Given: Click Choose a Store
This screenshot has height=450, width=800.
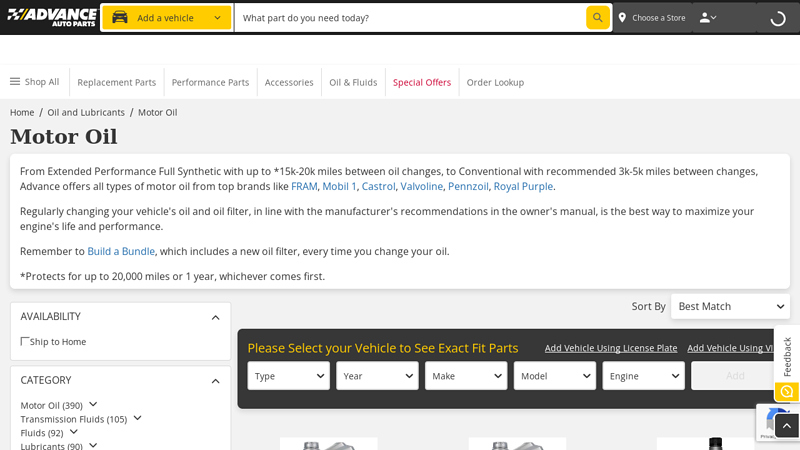Looking at the screenshot, I should point(658,18).
